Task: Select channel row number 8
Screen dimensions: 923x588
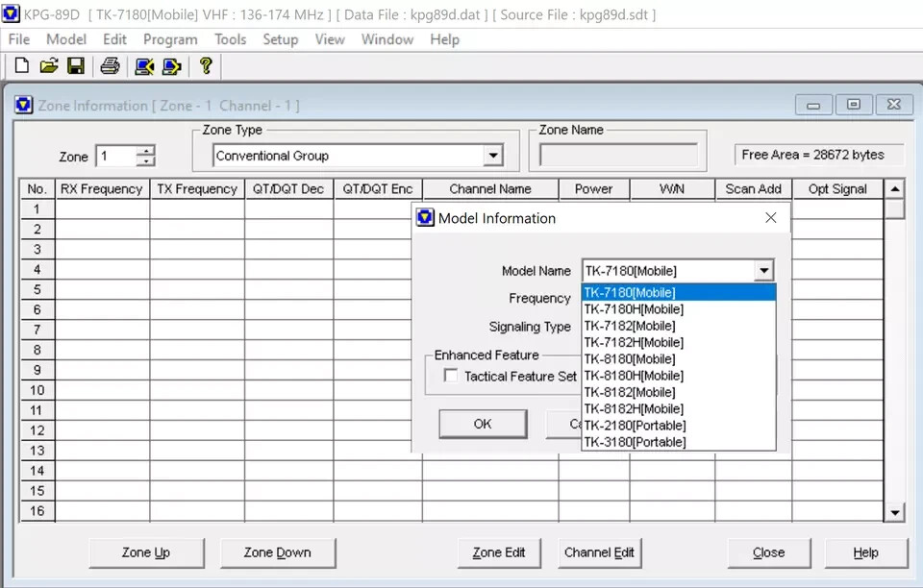Action: 37,350
